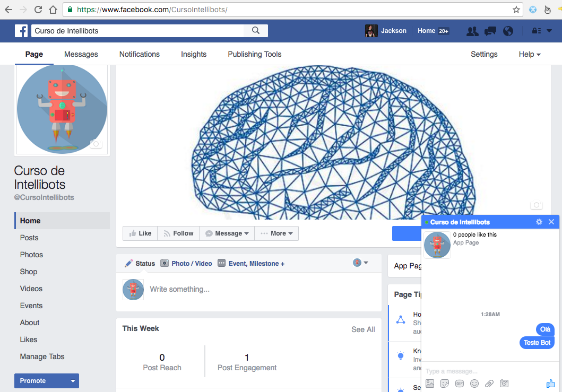The width and height of the screenshot is (562, 392).
Task: Follow the Curso de Intellibots page
Action: coord(178,233)
